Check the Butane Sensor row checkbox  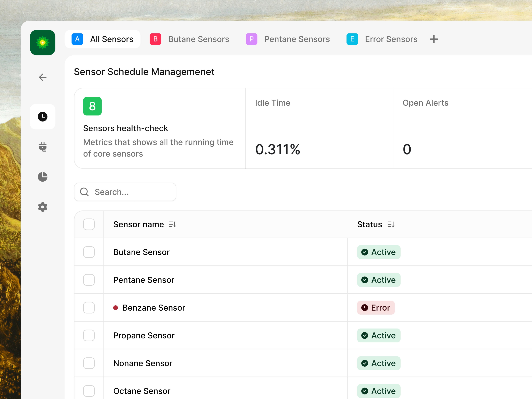(x=89, y=252)
